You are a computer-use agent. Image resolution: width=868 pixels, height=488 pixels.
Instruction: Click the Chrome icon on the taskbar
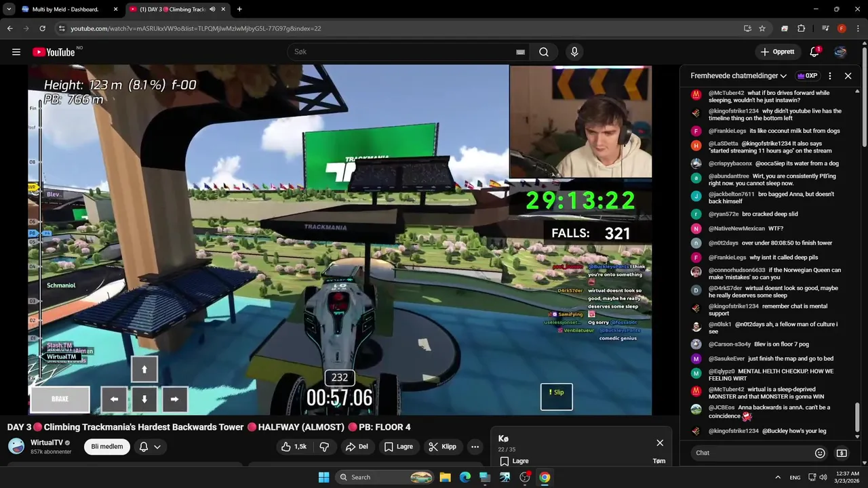pos(545,477)
